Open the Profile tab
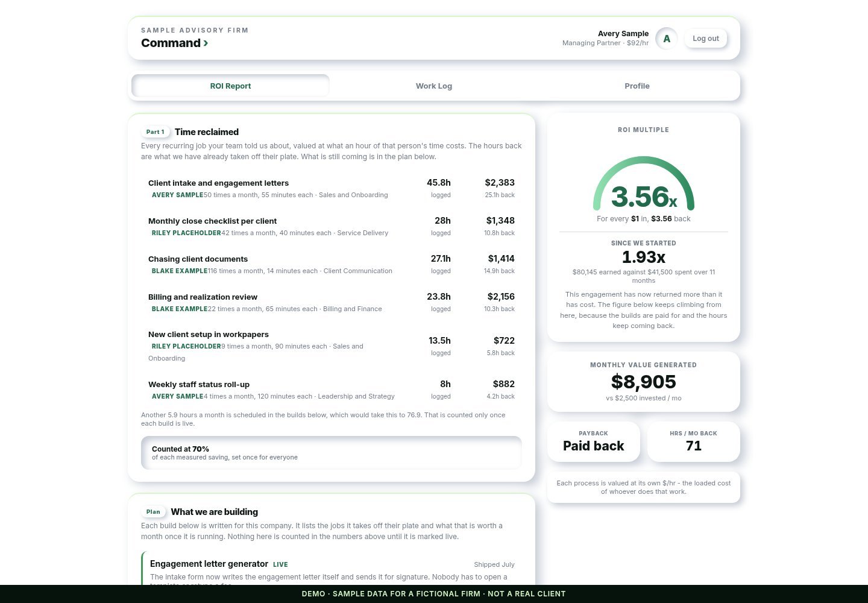The image size is (868, 603). pyautogui.click(x=637, y=86)
